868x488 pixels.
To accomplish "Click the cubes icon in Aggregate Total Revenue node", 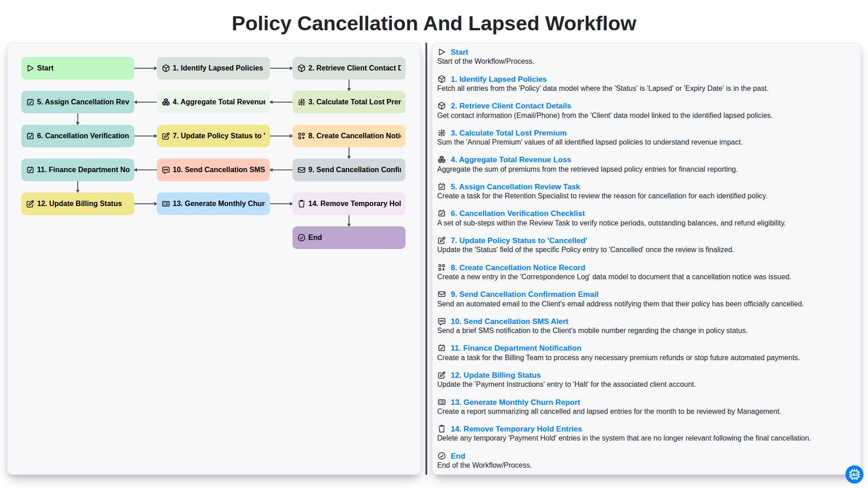I will [166, 102].
